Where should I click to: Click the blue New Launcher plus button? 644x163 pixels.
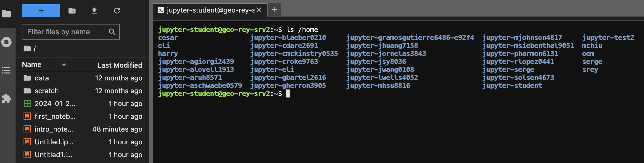coord(41,11)
